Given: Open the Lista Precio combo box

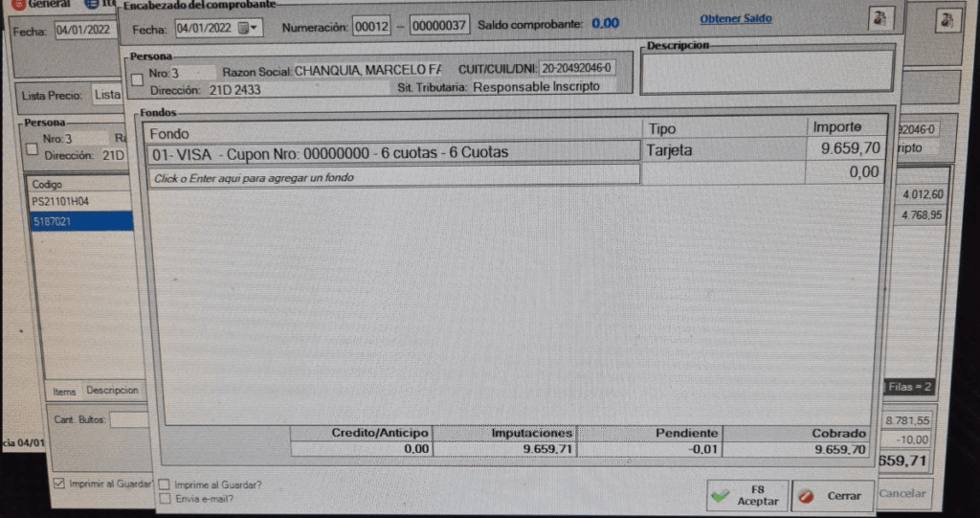Looking at the screenshot, I should [x=106, y=95].
